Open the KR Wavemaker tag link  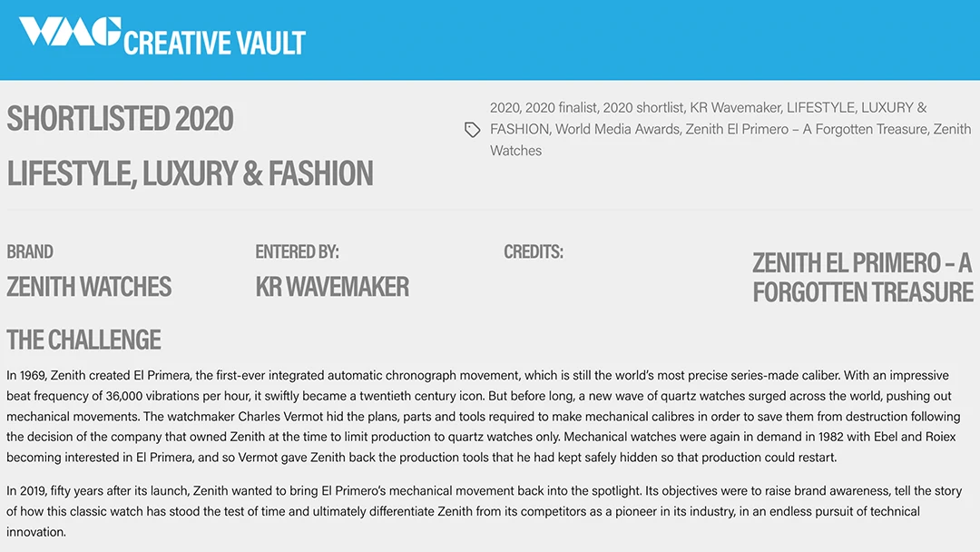coord(734,107)
